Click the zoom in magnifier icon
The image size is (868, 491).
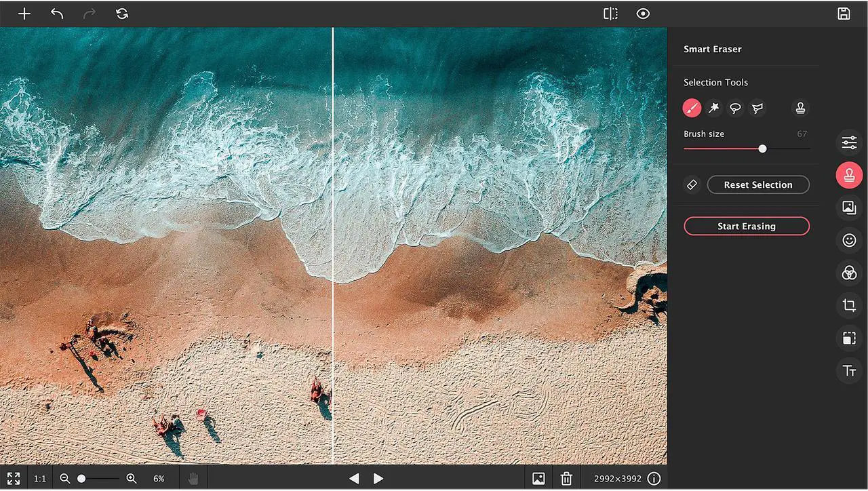[132, 479]
